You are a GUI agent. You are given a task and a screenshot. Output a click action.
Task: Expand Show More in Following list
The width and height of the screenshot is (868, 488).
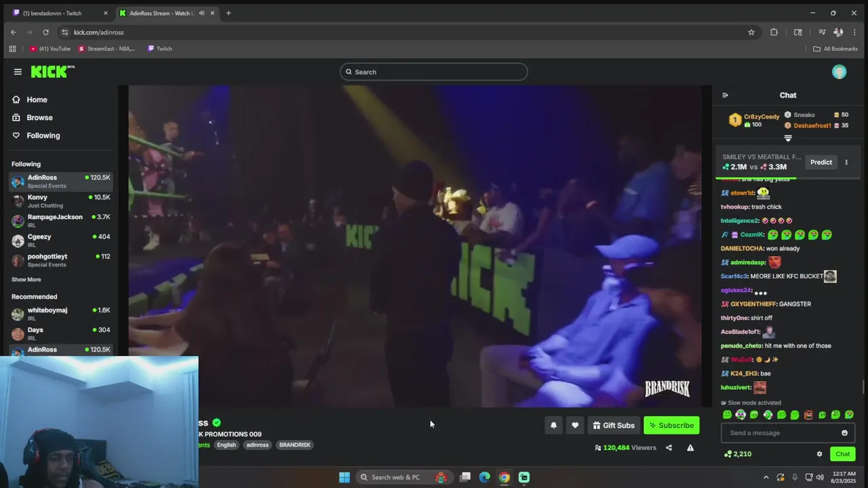pos(26,279)
